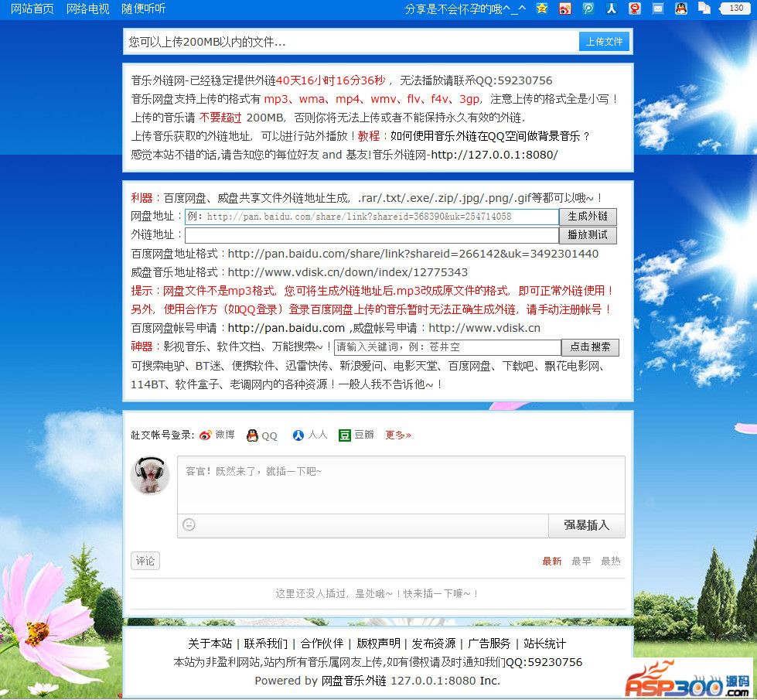Focus the 外链地址 output field
Image resolution: width=757 pixels, height=700 pixels.
372,235
